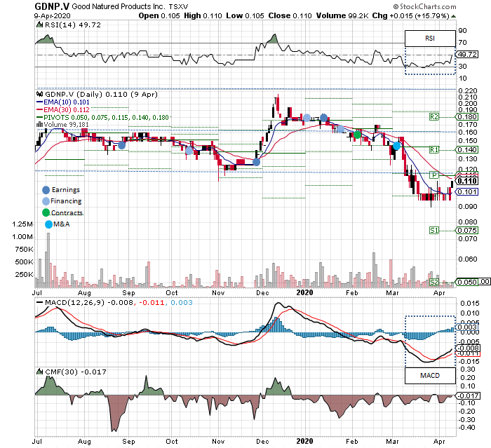Screen dimensions: 491x448
Task: Click the 'Volume 99.2K' value in header
Action: pyautogui.click(x=342, y=15)
